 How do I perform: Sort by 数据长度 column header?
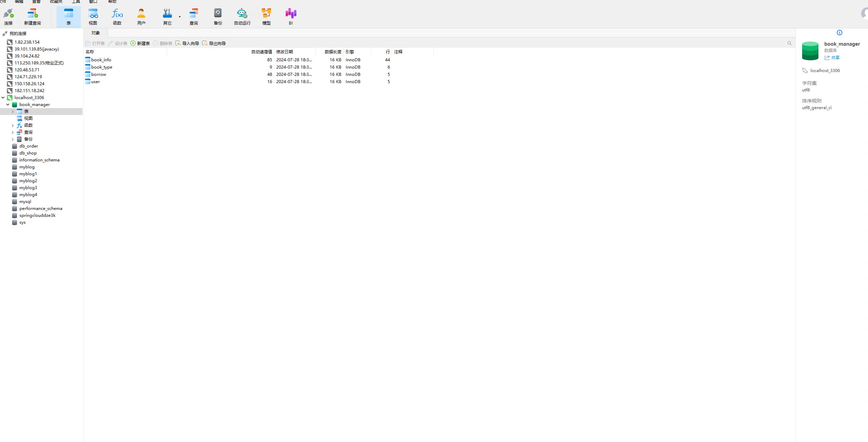pos(329,52)
